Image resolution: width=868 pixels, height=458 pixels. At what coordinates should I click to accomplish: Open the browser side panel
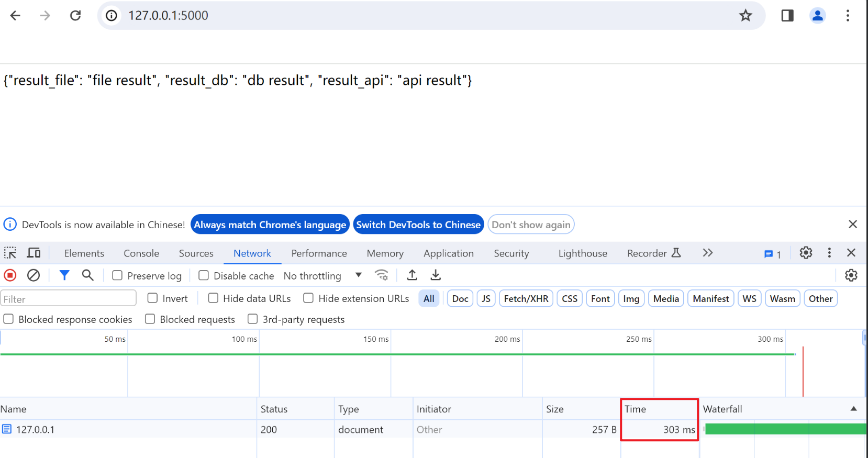pos(787,16)
